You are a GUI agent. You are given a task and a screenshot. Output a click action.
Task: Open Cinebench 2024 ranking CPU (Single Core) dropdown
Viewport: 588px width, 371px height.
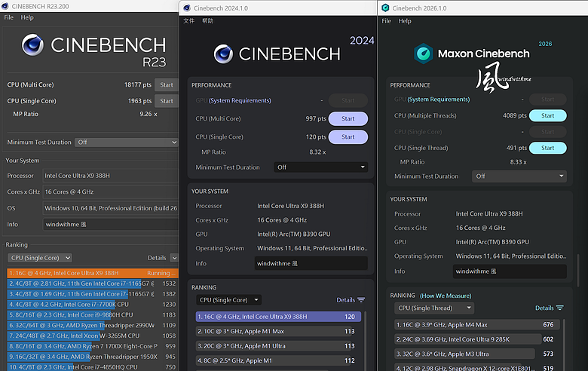[228, 299]
